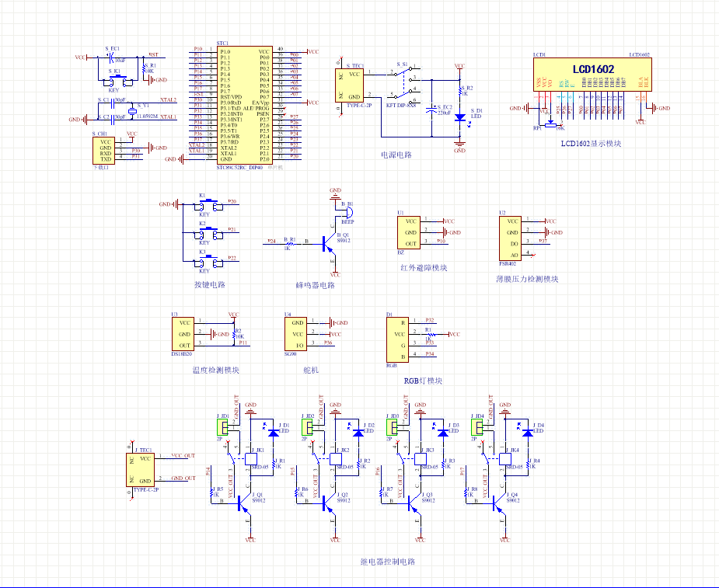Select the B_Q1 S9012 buzzer transistor
Image resolution: width=719 pixels, height=588 pixels.
(333, 242)
